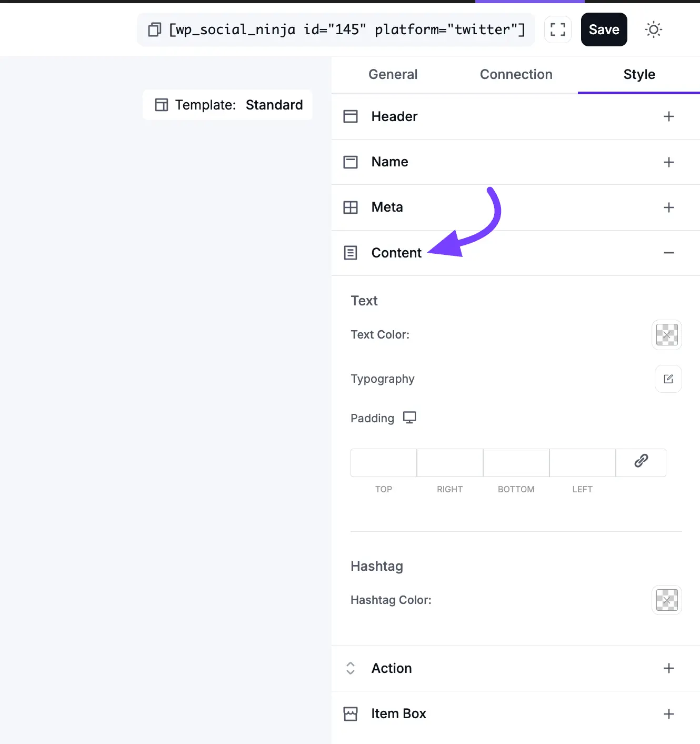Screen dimensions: 700x744
Task: Click the Meta section grid icon
Action: [351, 207]
